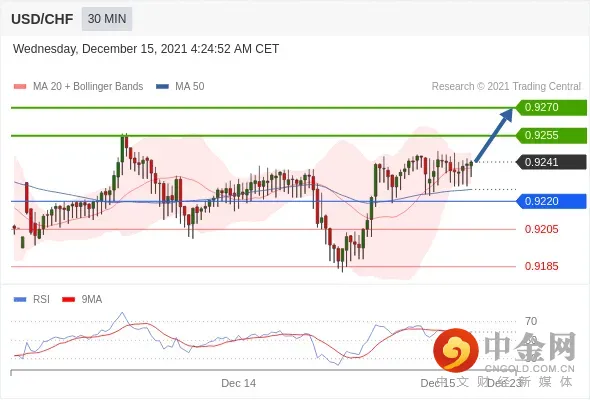Click the MA 20 + Bollinger Bands legend label
590x400 pixels.
(x=88, y=87)
